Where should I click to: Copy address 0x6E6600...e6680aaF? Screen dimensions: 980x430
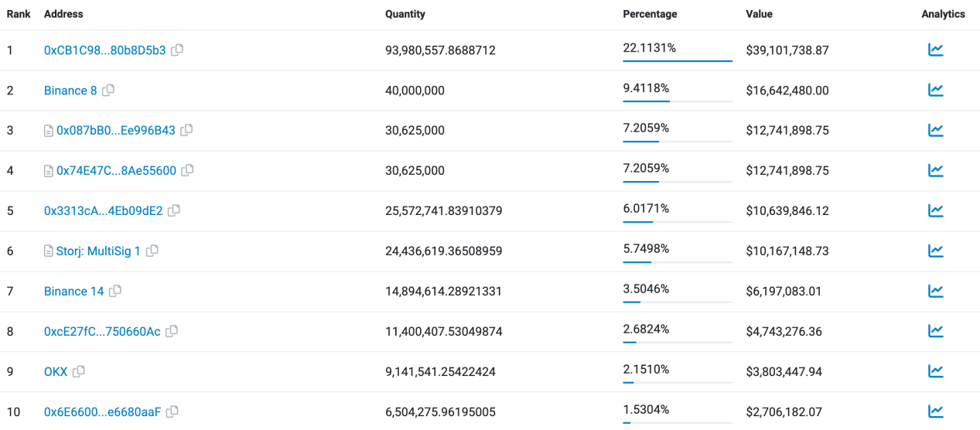[172, 412]
